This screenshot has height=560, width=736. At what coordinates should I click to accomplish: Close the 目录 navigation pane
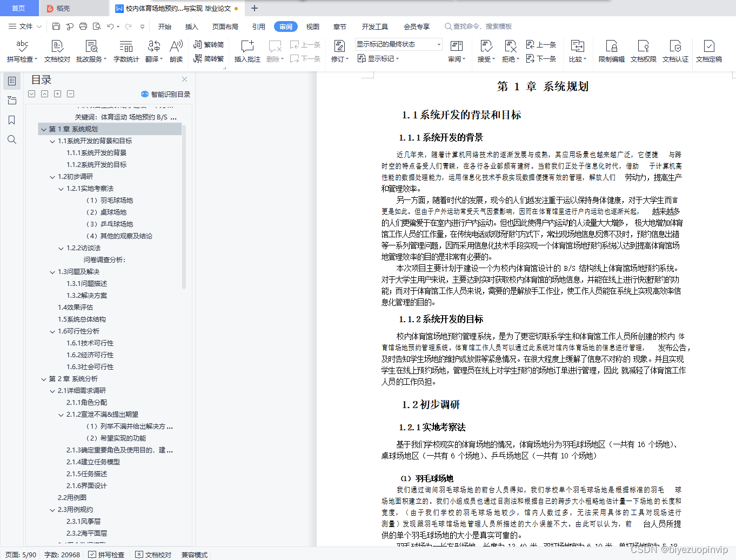pyautogui.click(x=185, y=79)
